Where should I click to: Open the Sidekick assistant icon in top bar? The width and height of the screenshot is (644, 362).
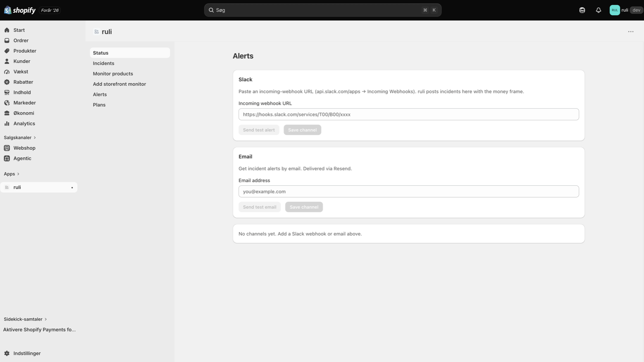click(x=582, y=10)
